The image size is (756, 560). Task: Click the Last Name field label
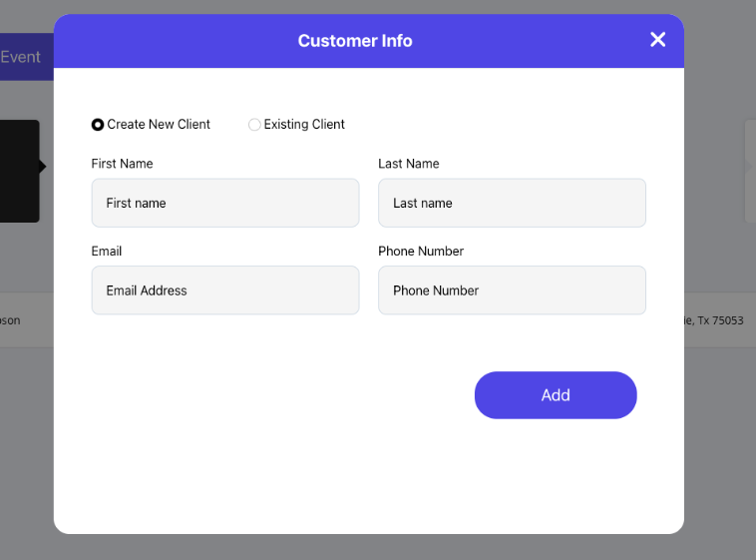(408, 164)
